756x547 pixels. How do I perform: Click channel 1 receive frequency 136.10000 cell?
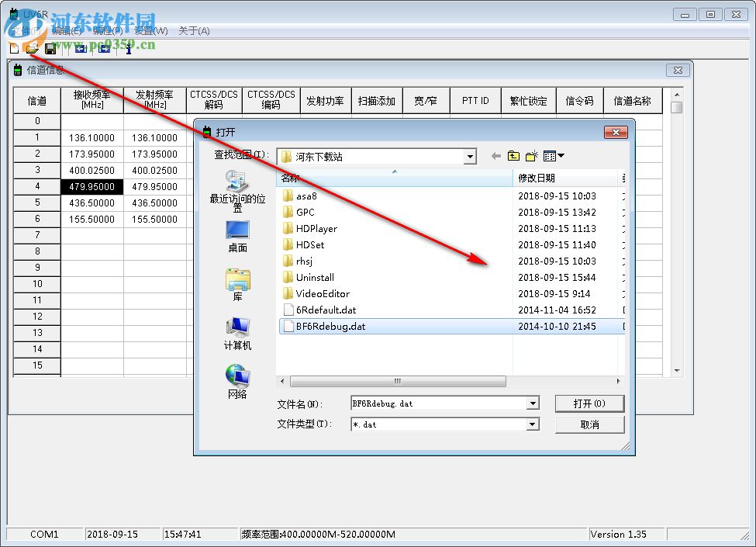[92, 138]
